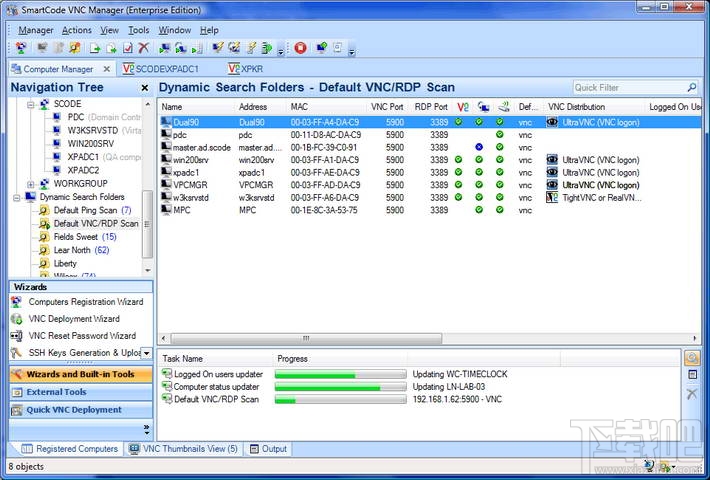The height and width of the screenshot is (480, 710).
Task: Click the Computer status updater progress bar
Action: coord(340,387)
